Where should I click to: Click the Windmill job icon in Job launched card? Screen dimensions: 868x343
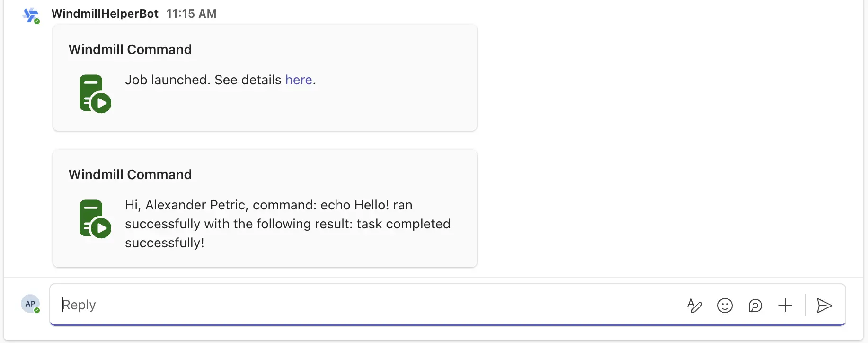pos(95,94)
